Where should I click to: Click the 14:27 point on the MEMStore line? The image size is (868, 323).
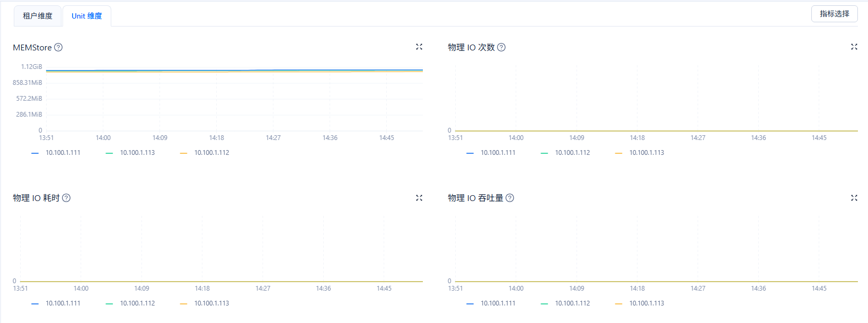click(273, 70)
